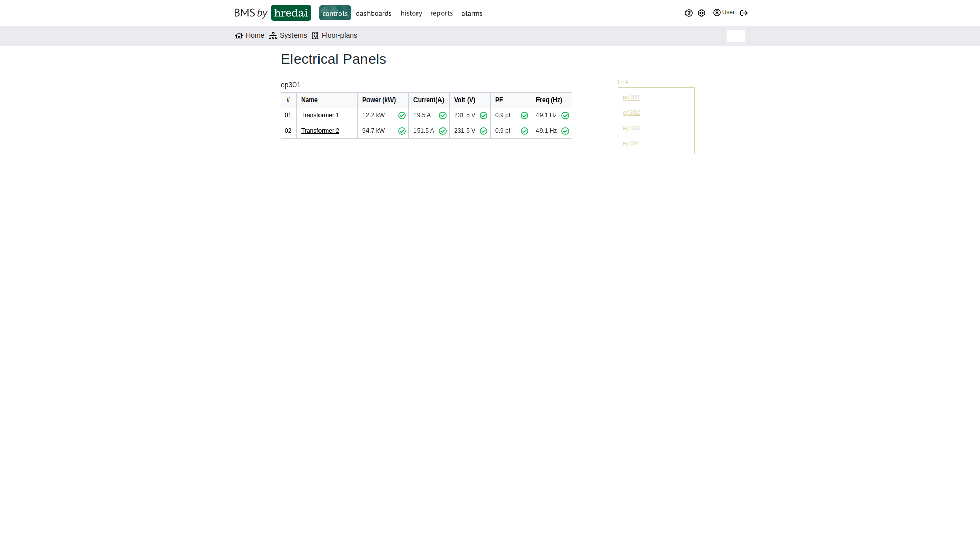This screenshot has width=980, height=551.
Task: Switch to the controls tab
Action: click(x=335, y=13)
